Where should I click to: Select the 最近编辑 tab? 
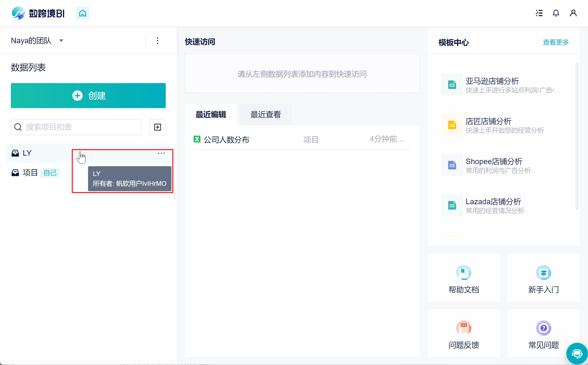tap(211, 115)
